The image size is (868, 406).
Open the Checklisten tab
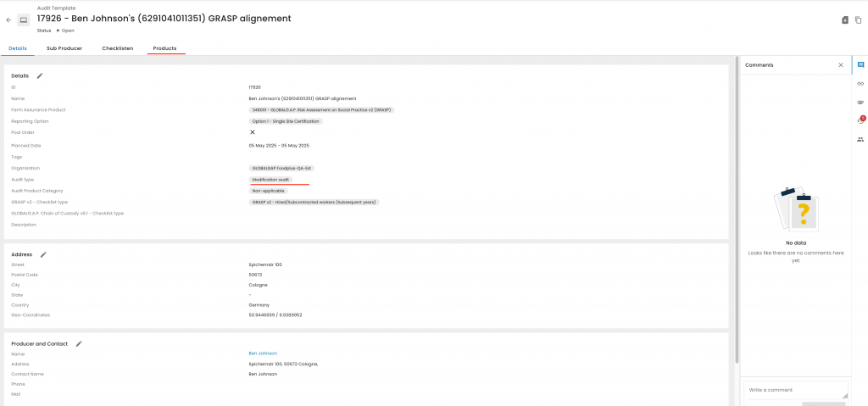117,48
